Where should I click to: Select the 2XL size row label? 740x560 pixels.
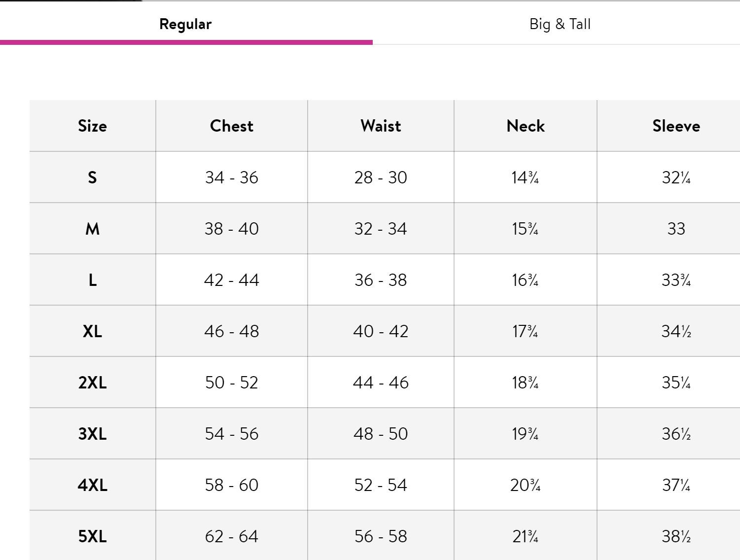point(92,383)
